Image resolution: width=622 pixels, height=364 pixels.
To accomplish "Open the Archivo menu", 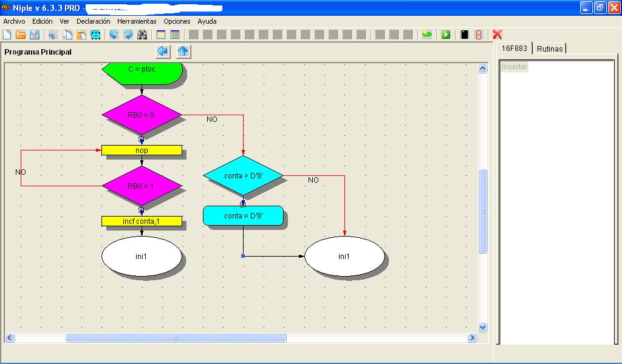I will click(x=15, y=21).
